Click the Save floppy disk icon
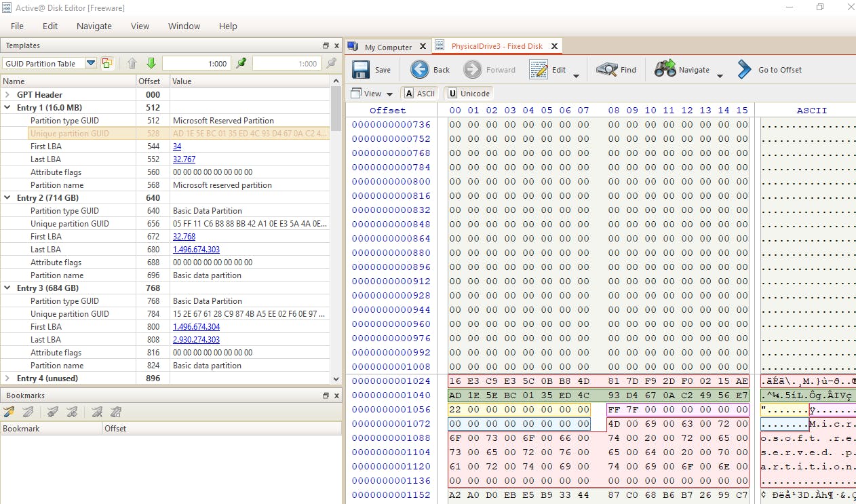Viewport: 856px width, 504px height. pos(361,70)
